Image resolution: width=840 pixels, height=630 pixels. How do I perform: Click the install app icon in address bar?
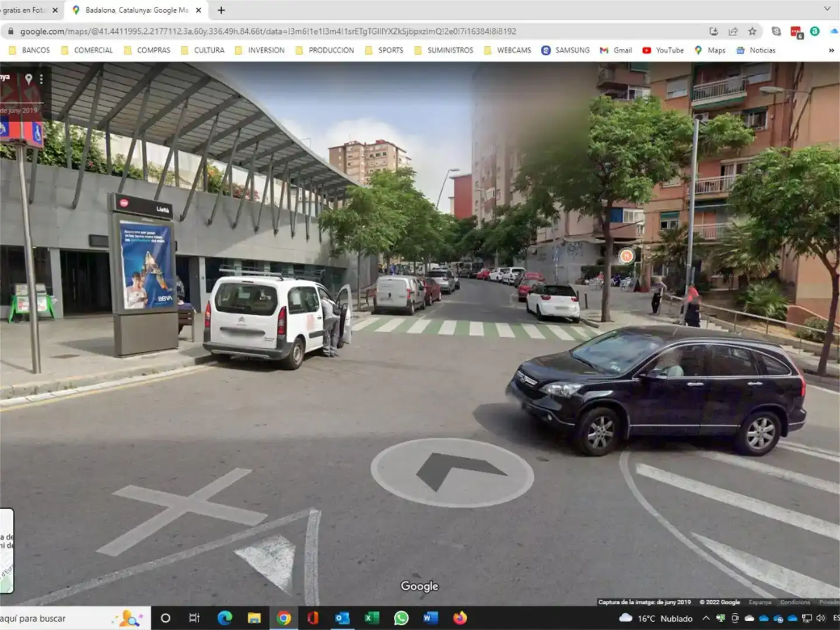pyautogui.click(x=713, y=32)
